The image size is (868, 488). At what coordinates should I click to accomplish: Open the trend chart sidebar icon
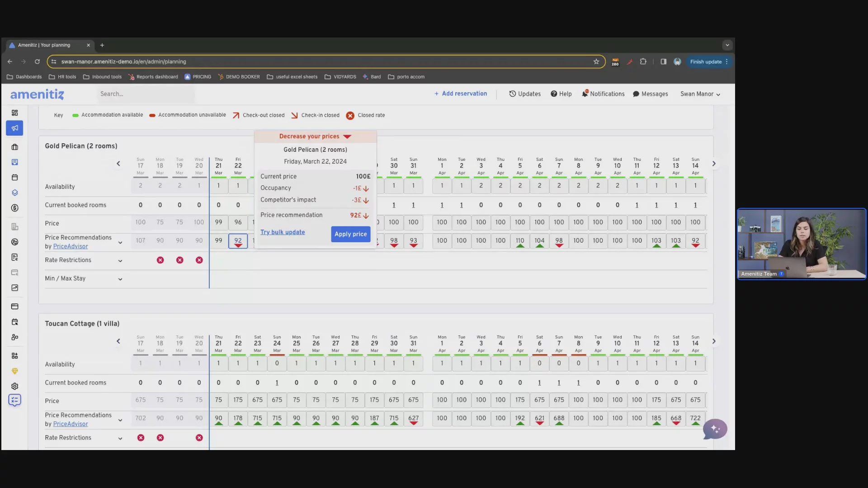pyautogui.click(x=14, y=287)
